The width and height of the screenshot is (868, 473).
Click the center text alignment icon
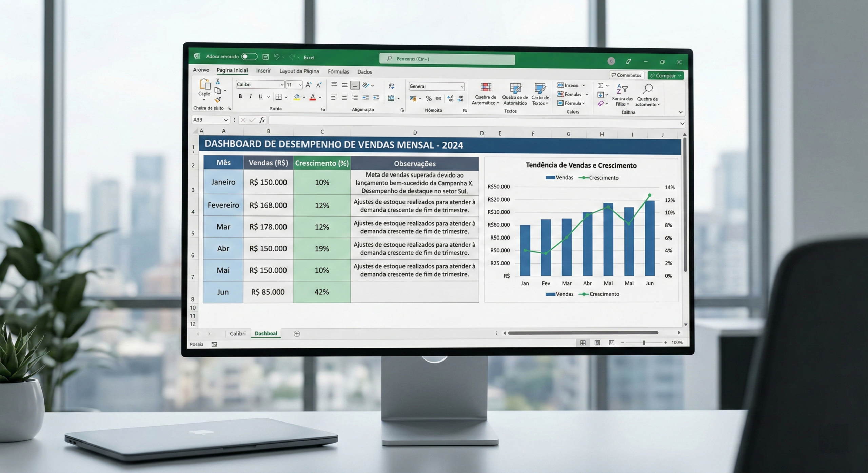coord(344,97)
